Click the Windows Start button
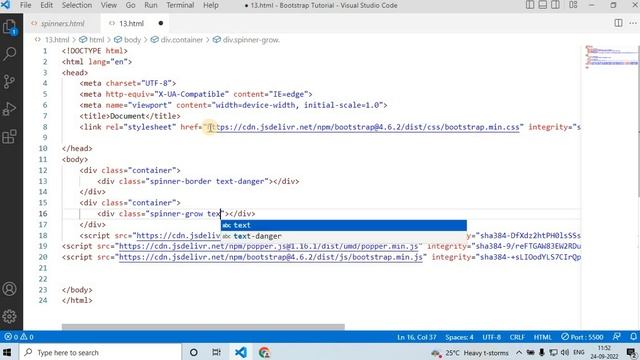This screenshot has width=640, height=360. (x=7, y=352)
